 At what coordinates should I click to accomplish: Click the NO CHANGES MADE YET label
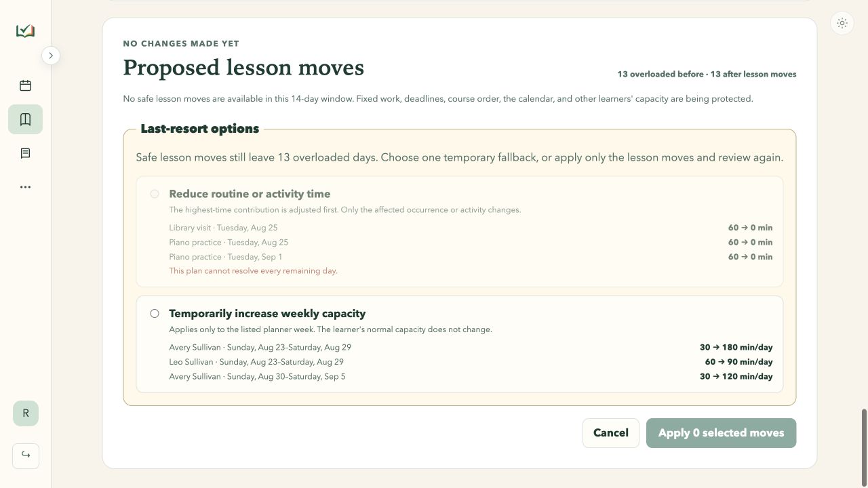pos(181,43)
